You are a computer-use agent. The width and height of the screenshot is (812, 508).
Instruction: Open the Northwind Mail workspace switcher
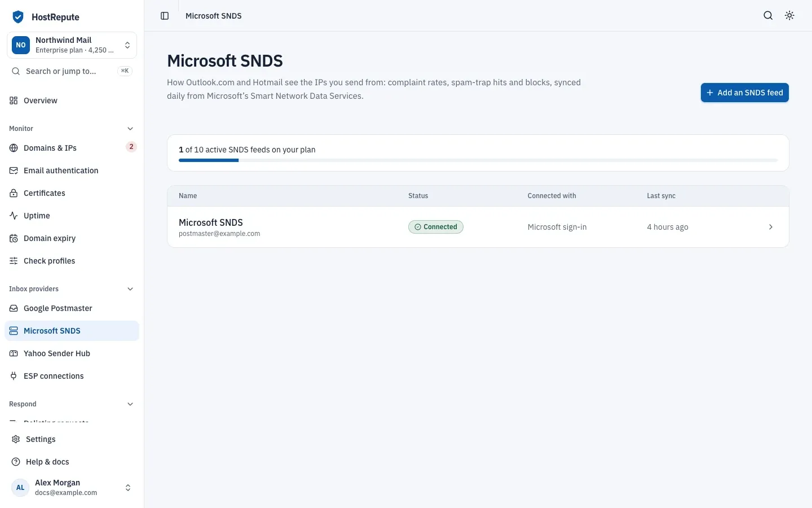click(x=72, y=45)
